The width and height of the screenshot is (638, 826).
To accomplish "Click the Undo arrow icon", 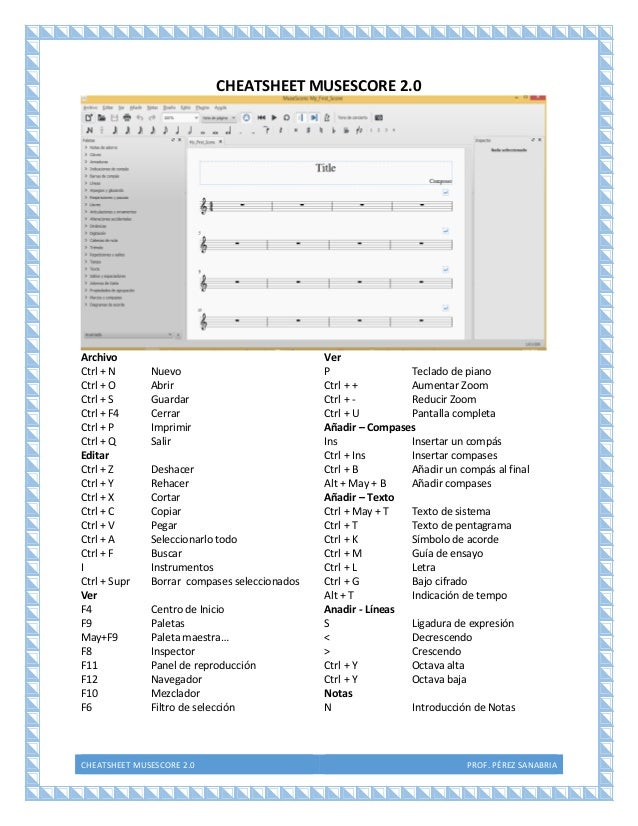I will point(140,118).
